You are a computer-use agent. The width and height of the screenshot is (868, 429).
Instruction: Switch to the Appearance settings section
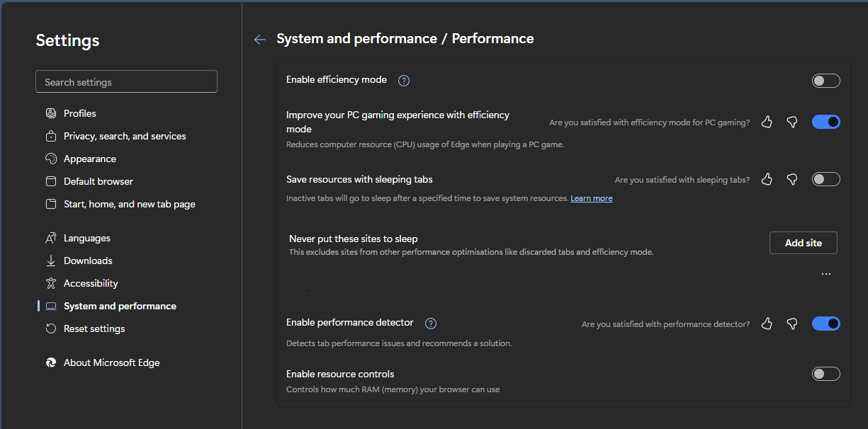click(51, 158)
